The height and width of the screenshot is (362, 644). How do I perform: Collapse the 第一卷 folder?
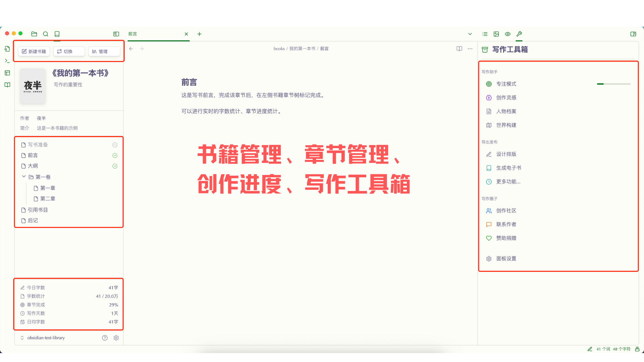24,177
